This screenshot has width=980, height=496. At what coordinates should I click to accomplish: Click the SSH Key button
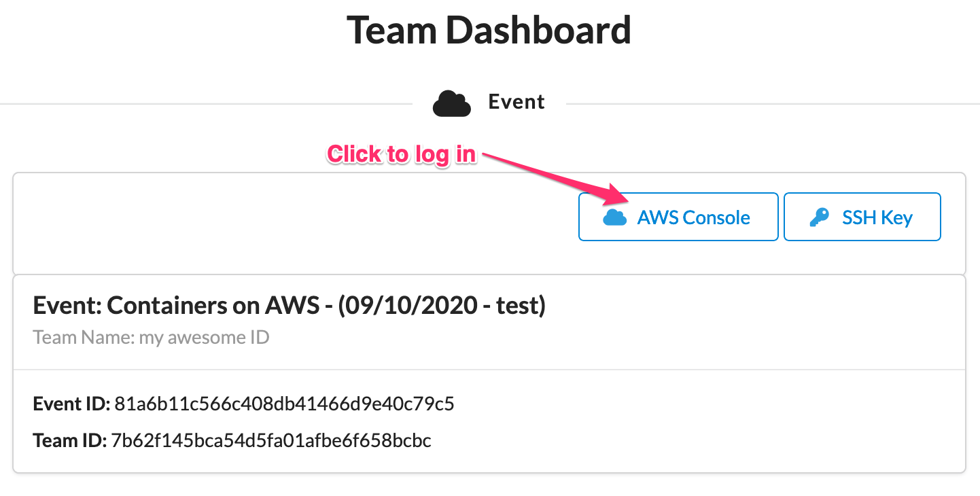tap(862, 217)
